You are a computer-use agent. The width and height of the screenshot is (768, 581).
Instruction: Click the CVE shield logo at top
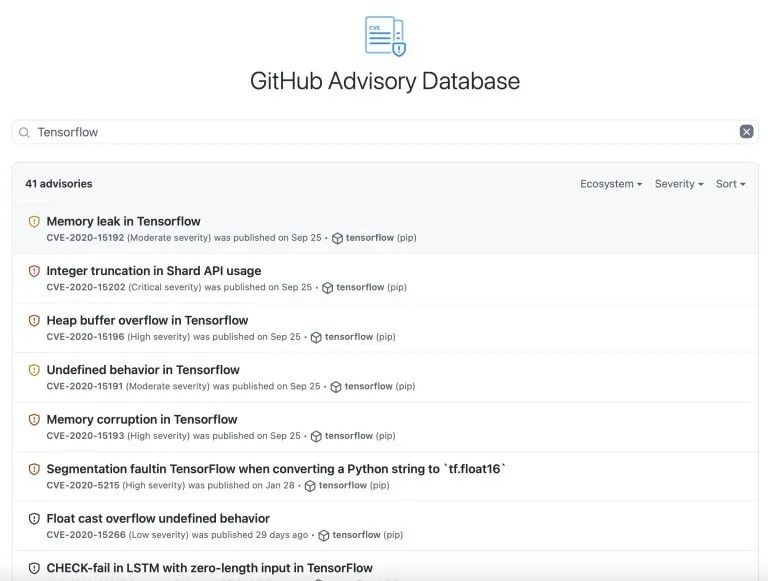(x=385, y=36)
